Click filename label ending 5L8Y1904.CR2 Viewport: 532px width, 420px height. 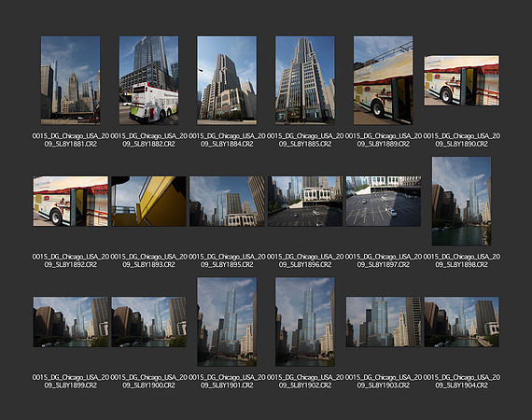461,382
